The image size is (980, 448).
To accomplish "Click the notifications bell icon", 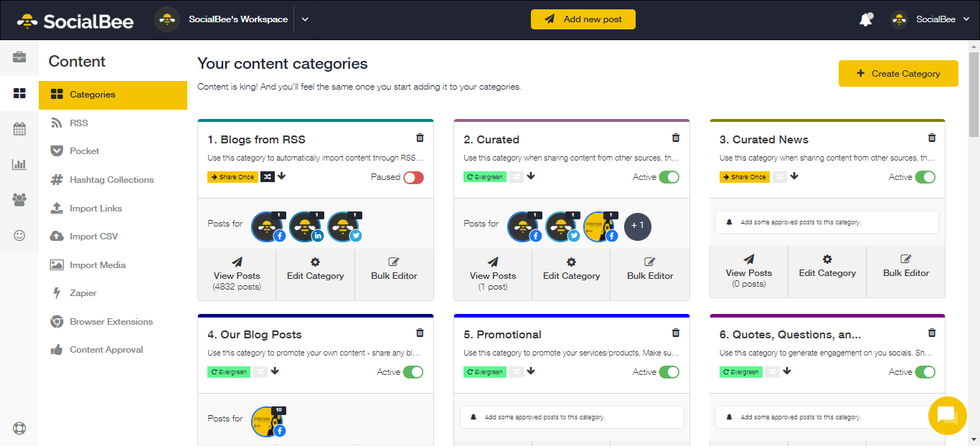I will tap(866, 19).
